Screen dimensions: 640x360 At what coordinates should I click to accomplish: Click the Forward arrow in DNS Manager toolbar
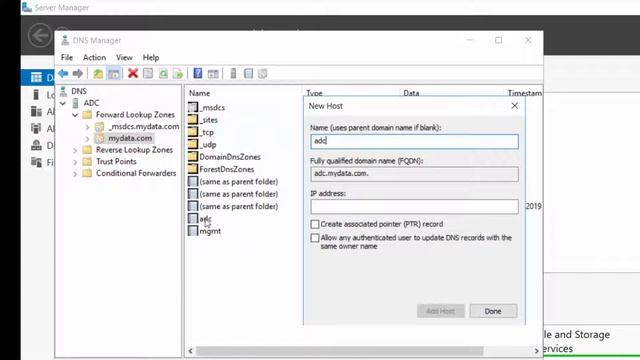click(78, 73)
